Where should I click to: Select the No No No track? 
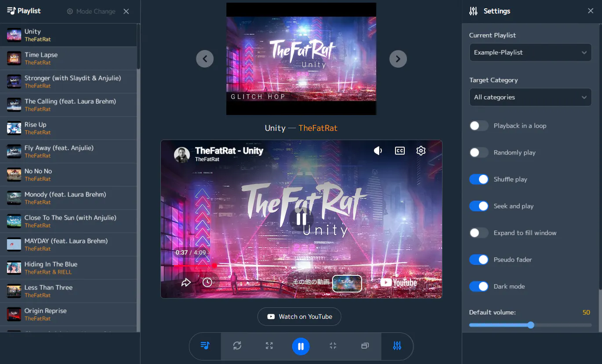(x=69, y=175)
